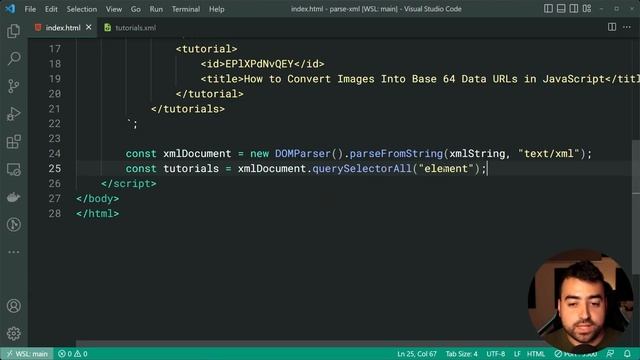Image resolution: width=640 pixels, height=360 pixels.
Task: Open the Terminal menu
Action: coord(186,9)
